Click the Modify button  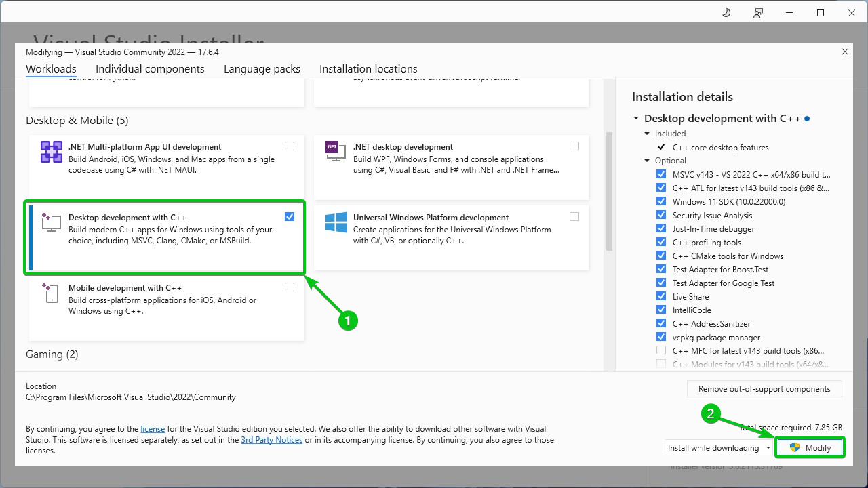(810, 448)
